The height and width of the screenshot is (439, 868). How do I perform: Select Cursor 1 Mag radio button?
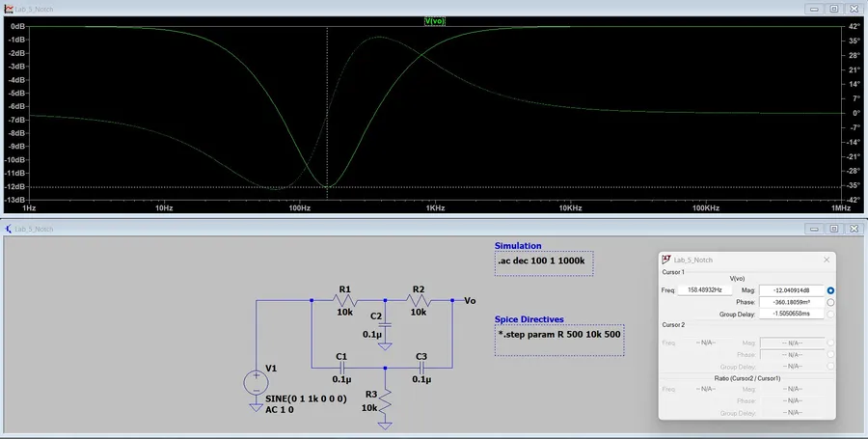[x=830, y=290]
